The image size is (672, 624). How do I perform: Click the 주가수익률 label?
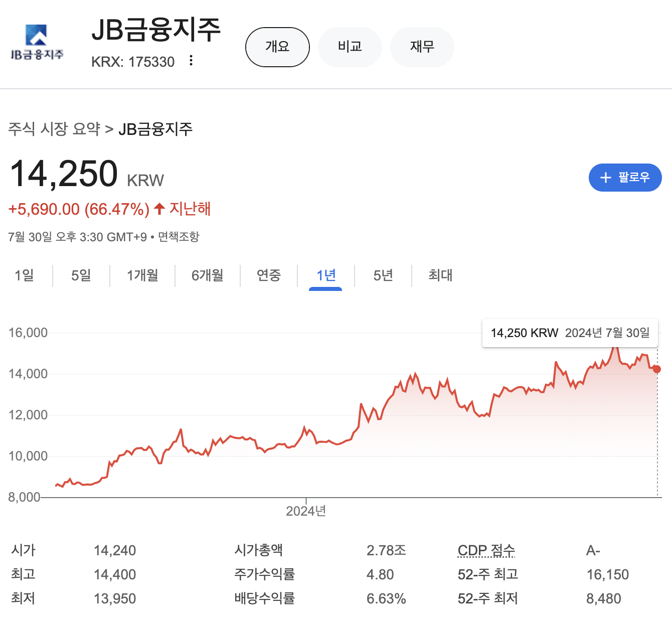coord(264,574)
